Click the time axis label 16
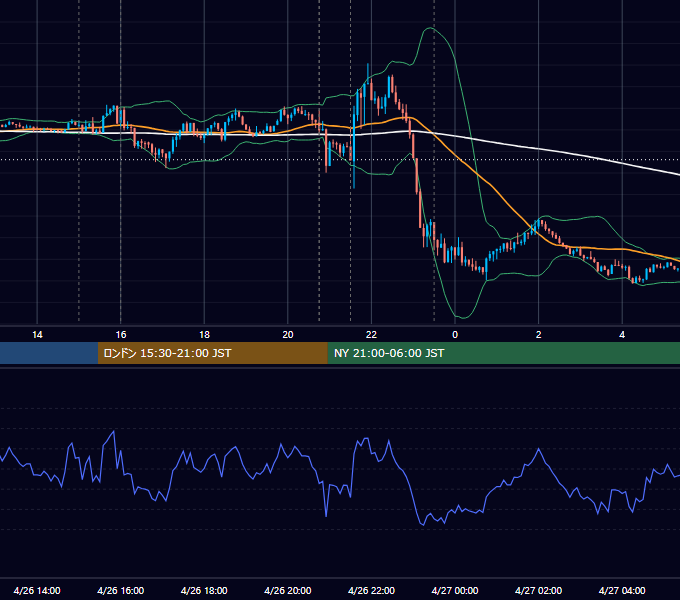Image resolution: width=680 pixels, height=600 pixels. click(121, 335)
